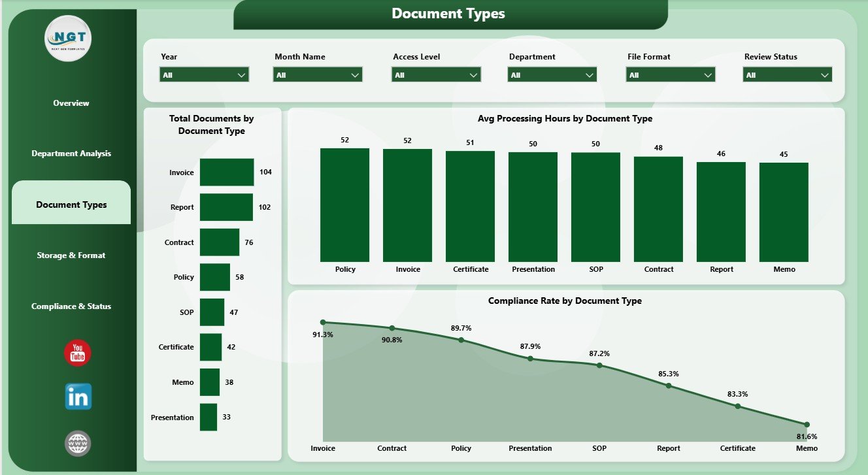Click the 104 value label for Invoice
The height and width of the screenshot is (475, 868).
pos(265,172)
